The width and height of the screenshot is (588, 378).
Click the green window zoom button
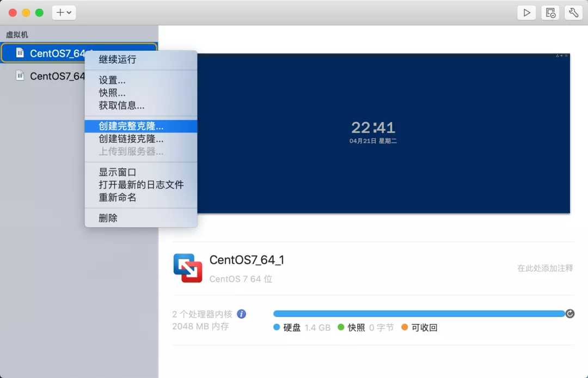point(39,13)
